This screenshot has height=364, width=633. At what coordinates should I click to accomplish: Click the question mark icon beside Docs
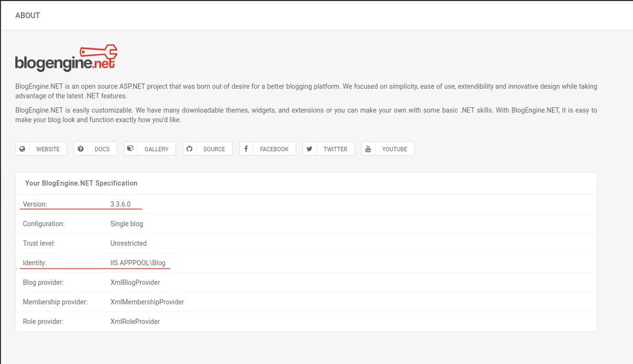[x=81, y=149]
